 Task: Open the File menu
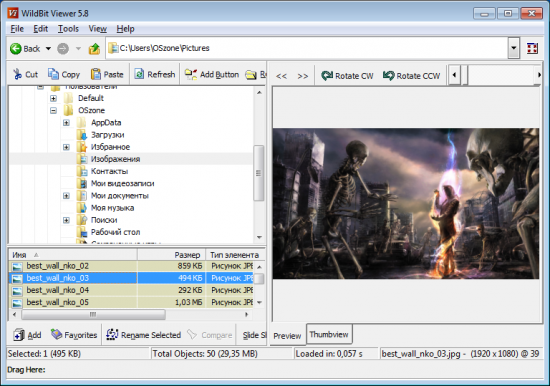[x=17, y=29]
